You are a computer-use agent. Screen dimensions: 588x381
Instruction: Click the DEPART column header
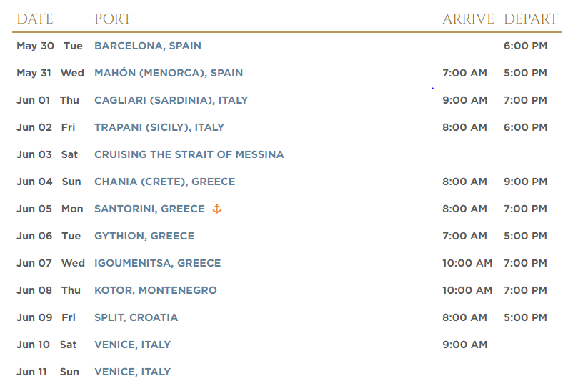coord(531,19)
